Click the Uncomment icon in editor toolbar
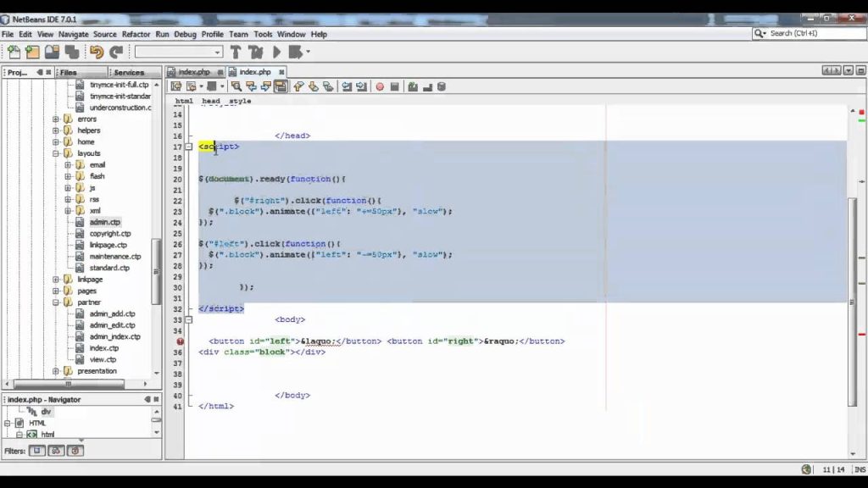This screenshot has height=488, width=868. click(427, 87)
